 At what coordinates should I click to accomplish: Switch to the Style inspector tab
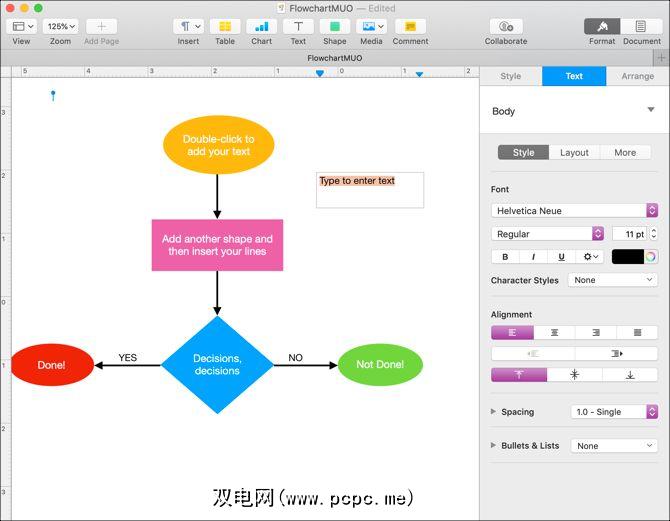pos(511,76)
